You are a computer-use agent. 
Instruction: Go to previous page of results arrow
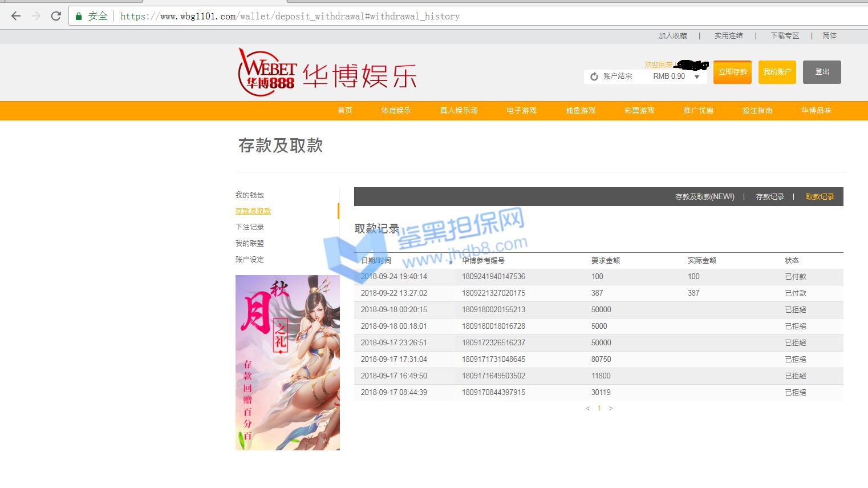click(587, 409)
